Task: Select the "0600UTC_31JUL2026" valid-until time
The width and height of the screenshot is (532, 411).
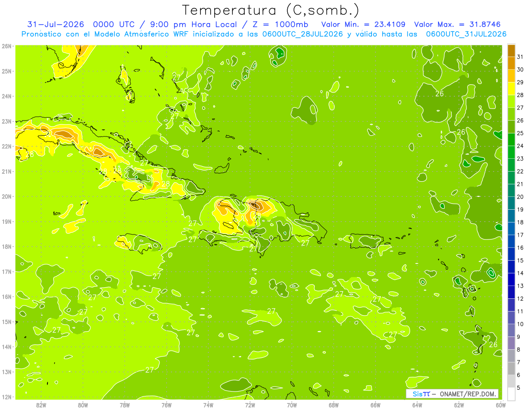Action: pyautogui.click(x=466, y=34)
